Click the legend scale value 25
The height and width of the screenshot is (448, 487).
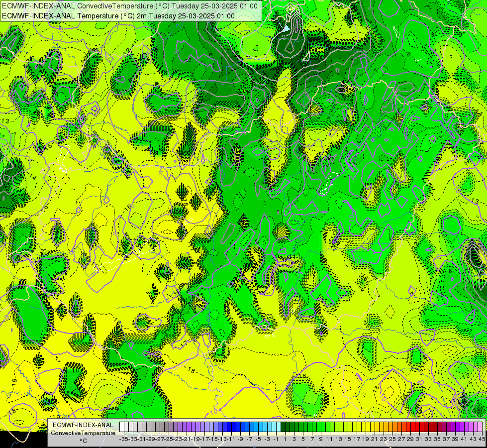[x=392, y=439]
